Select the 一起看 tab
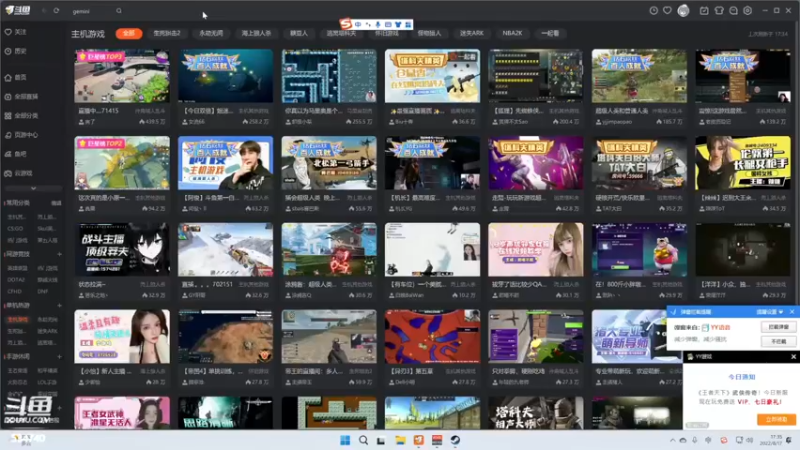This screenshot has height=450, width=800. (x=550, y=34)
